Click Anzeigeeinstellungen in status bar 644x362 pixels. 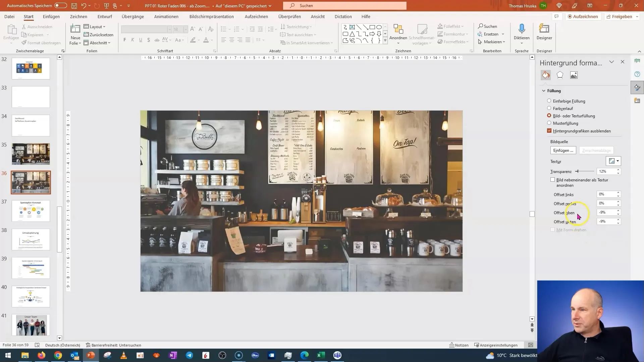coord(496,345)
